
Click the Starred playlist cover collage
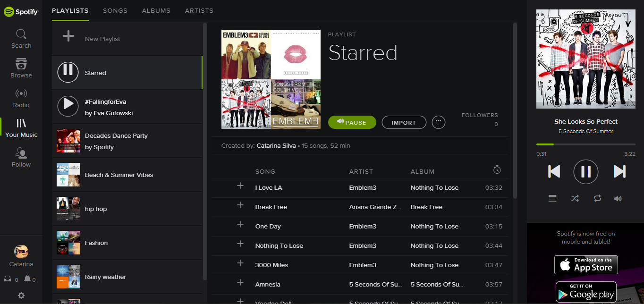pos(271,79)
